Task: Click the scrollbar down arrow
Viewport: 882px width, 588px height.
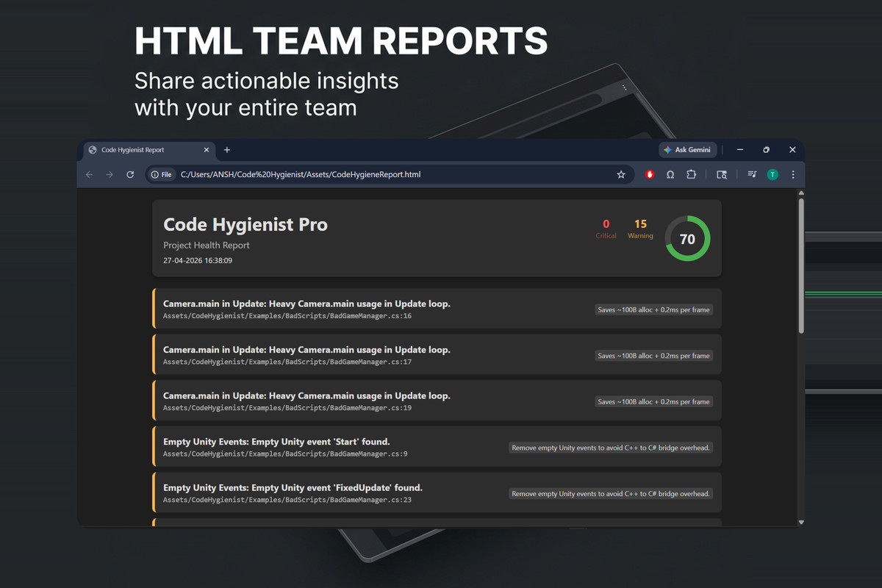Action: click(x=801, y=522)
